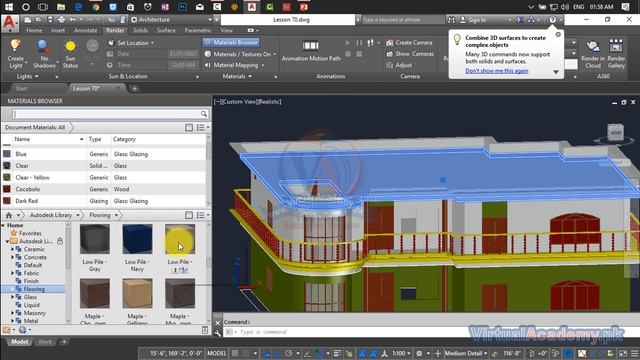Select Favorites in library tree
Screen dimensions: 640x360
pos(30,233)
